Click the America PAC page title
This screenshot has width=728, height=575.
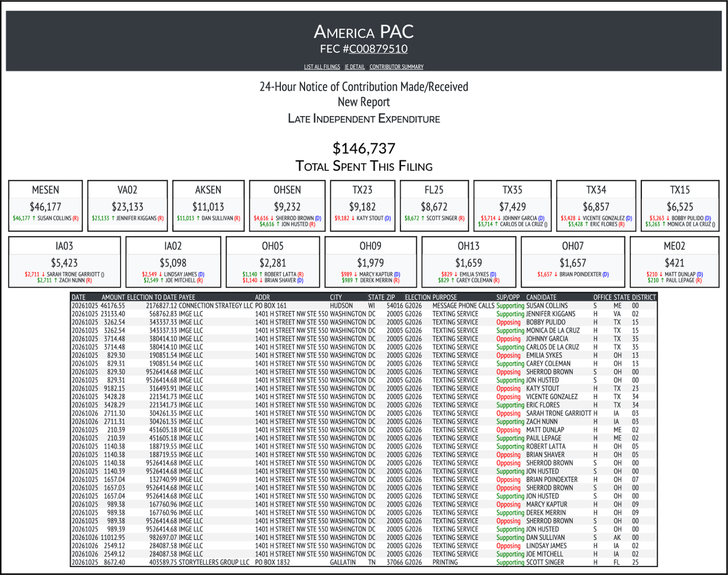point(364,32)
